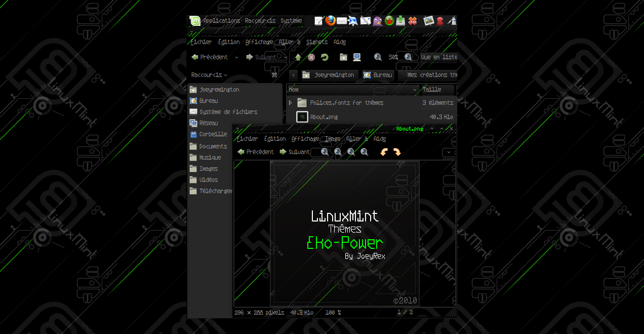Screen dimensions: 644x334
Task: Open the red magnet U launcher
Action: 389,21
